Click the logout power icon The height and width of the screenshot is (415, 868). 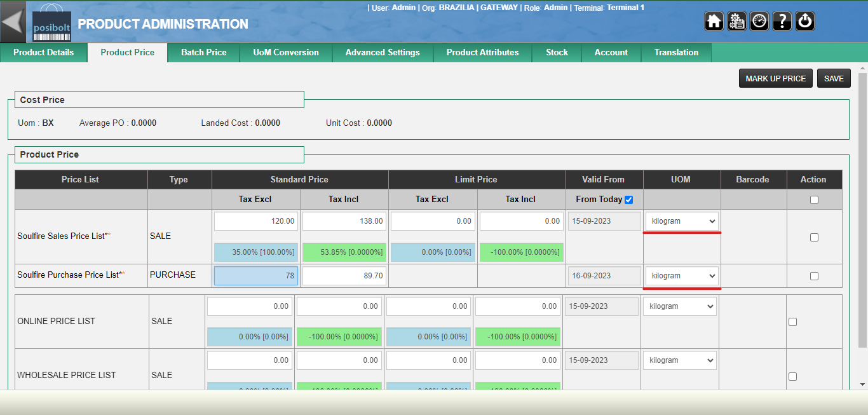[805, 21]
